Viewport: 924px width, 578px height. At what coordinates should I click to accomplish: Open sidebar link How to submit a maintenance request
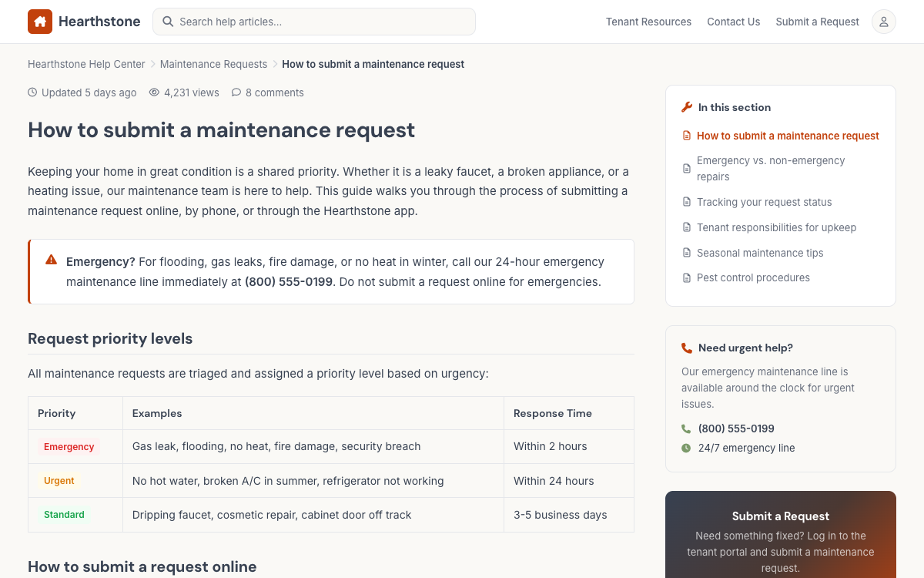(x=788, y=136)
